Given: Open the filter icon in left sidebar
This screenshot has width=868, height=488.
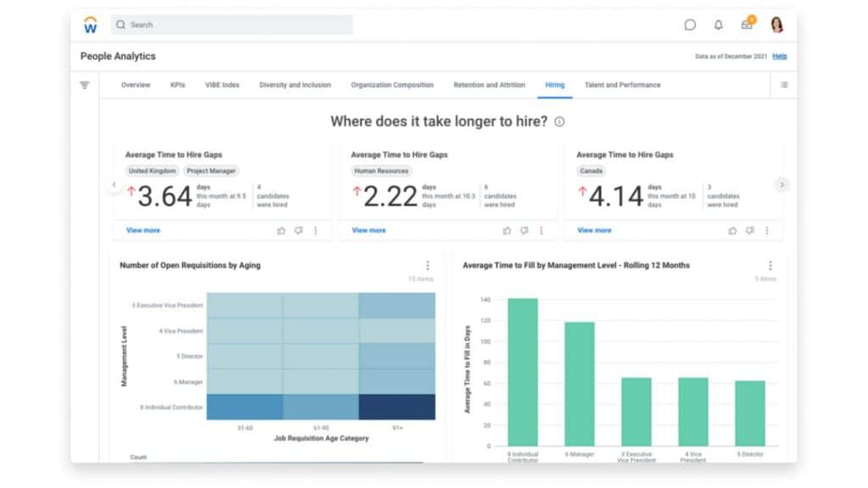Looking at the screenshot, I should [84, 86].
